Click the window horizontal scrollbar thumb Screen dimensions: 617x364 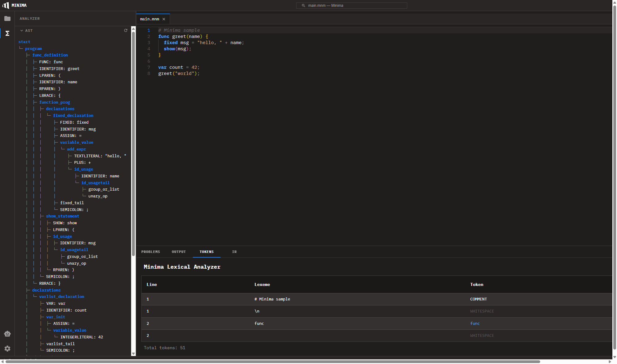point(273,362)
